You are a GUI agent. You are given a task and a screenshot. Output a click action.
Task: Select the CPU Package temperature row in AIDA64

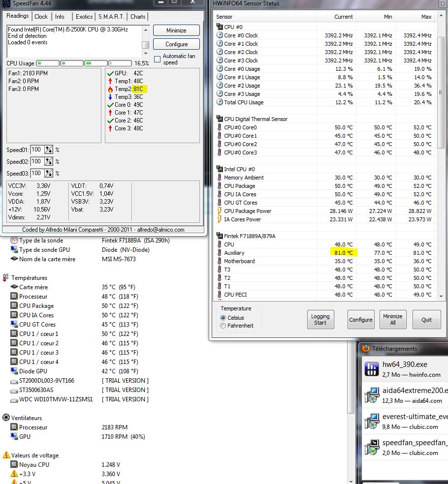click(x=74, y=305)
